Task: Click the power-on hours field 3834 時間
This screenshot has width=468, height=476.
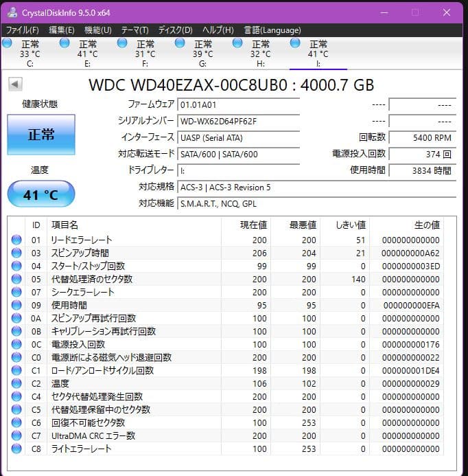Action: click(423, 170)
